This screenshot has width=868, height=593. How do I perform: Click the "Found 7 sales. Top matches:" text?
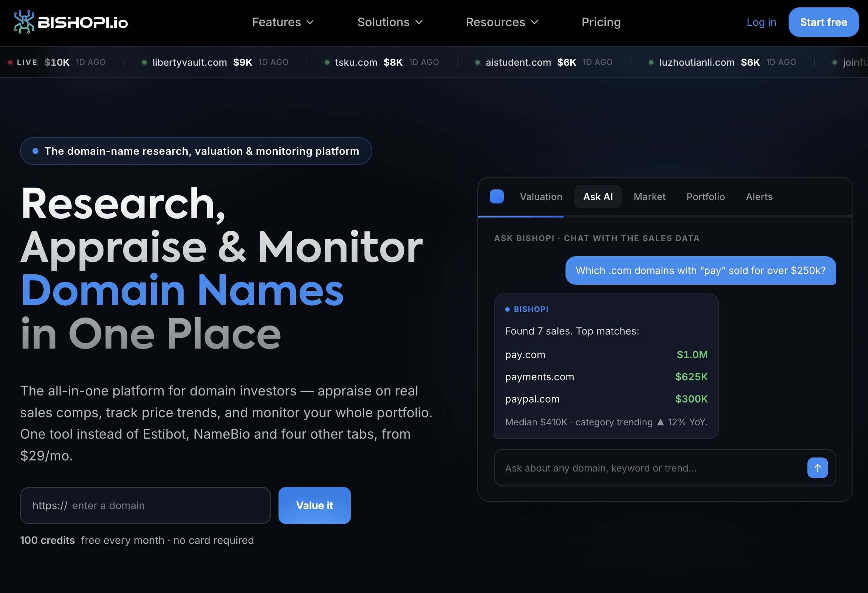click(572, 331)
